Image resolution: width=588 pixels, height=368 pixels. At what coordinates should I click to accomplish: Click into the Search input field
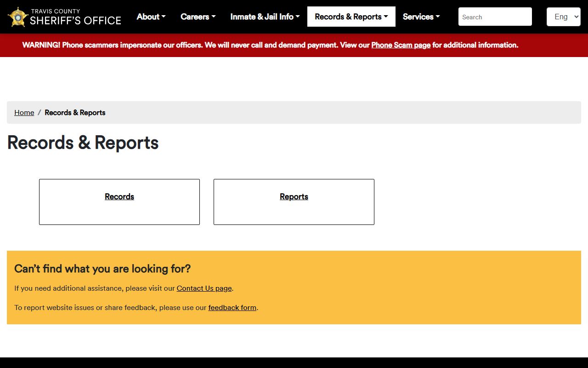coord(495,17)
